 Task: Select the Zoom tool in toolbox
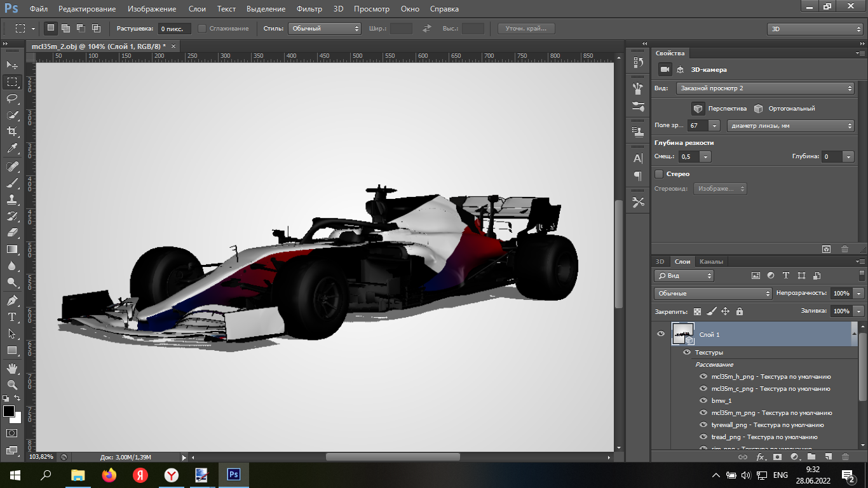click(x=12, y=384)
